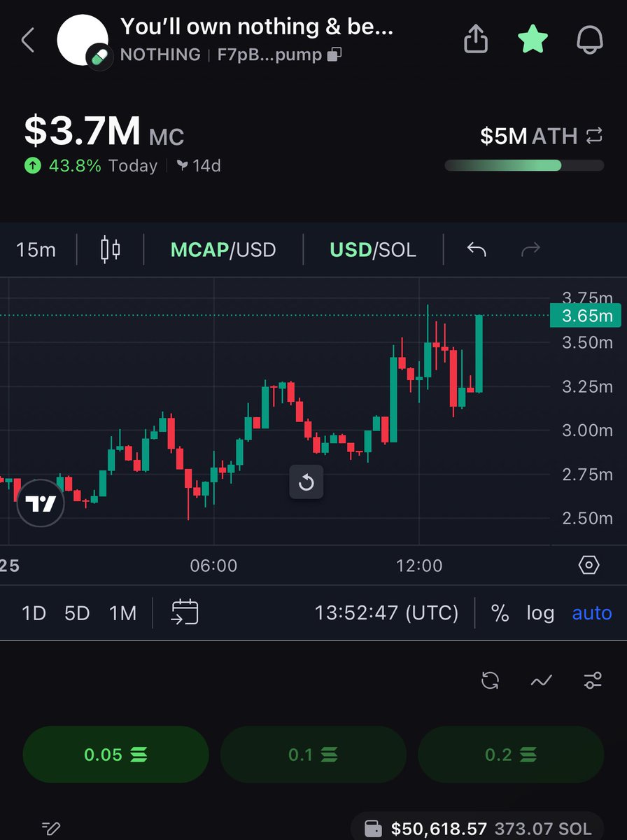Buy with the 0.1 SOL button
627x840 pixels.
(313, 755)
